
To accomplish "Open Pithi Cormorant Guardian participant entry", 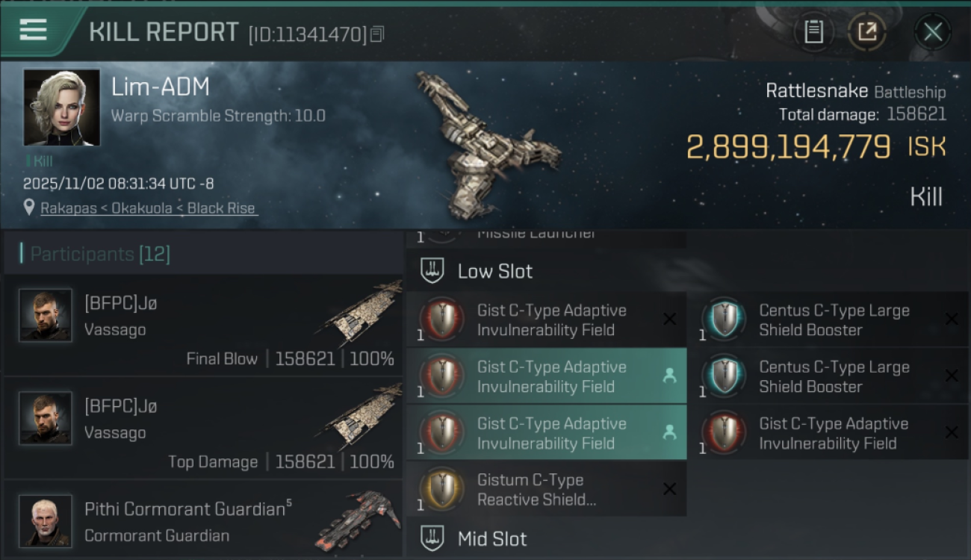I will (203, 520).
